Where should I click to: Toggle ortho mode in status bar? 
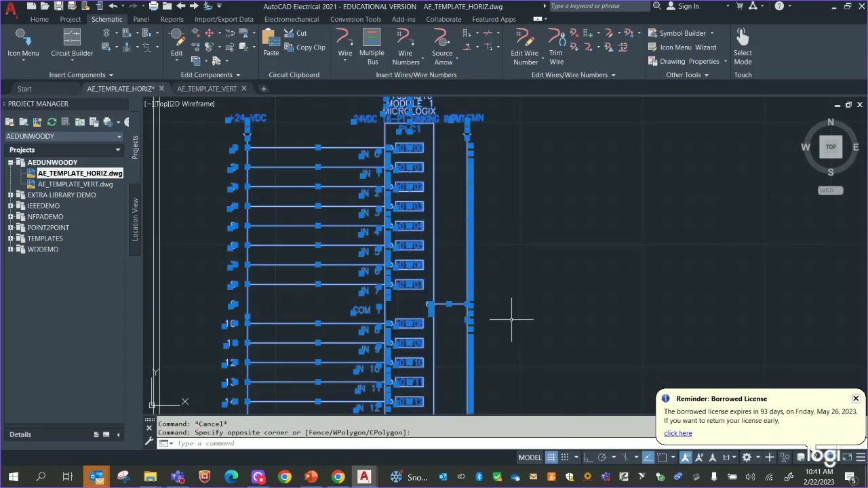coord(588,457)
